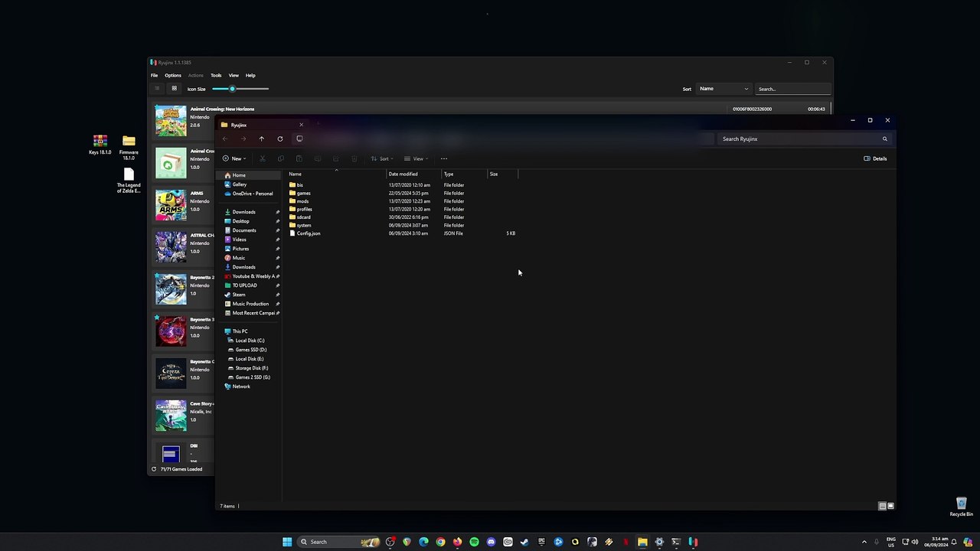Click the Cut scissors icon in Explorer toolbar
This screenshot has width=980, height=551.
262,158
